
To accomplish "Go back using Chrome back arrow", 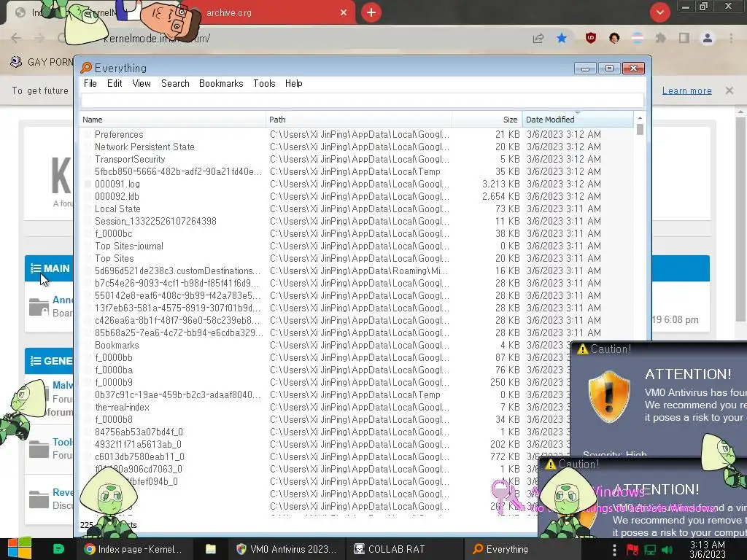I will point(16,38).
